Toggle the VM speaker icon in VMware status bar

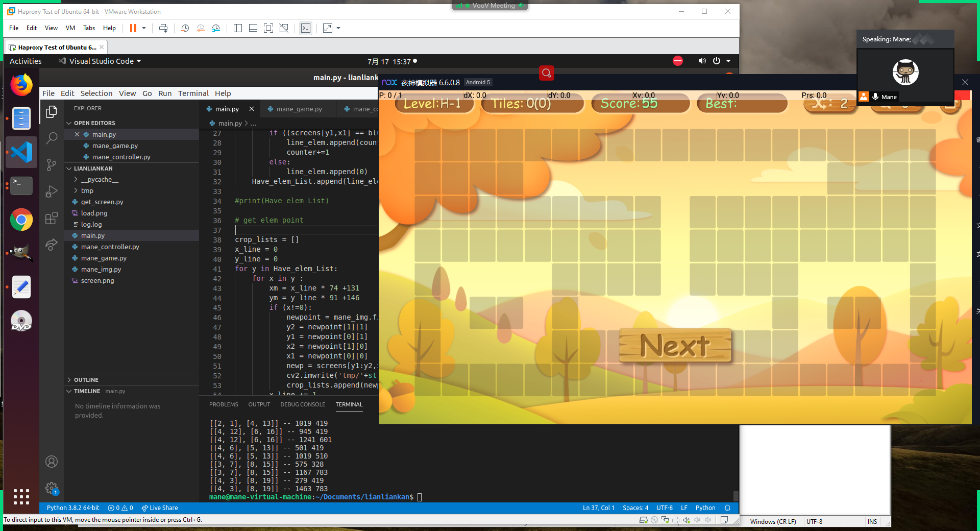[687, 520]
